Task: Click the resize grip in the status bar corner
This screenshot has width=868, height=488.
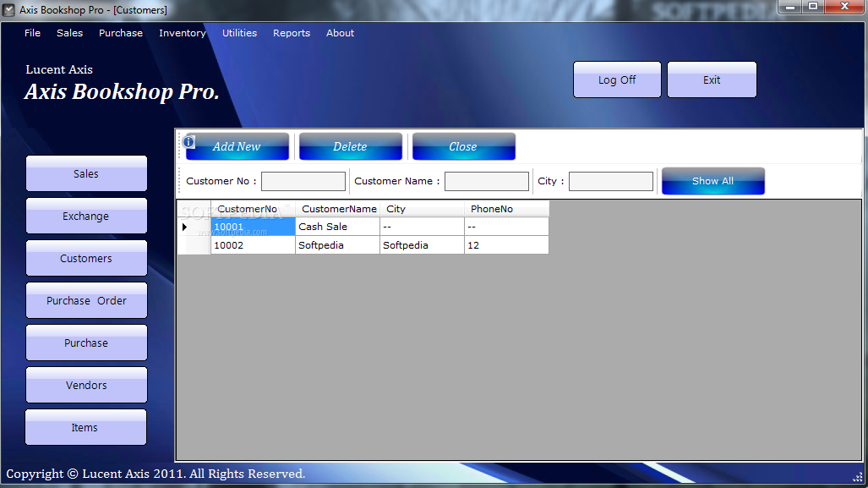Action: [859, 477]
